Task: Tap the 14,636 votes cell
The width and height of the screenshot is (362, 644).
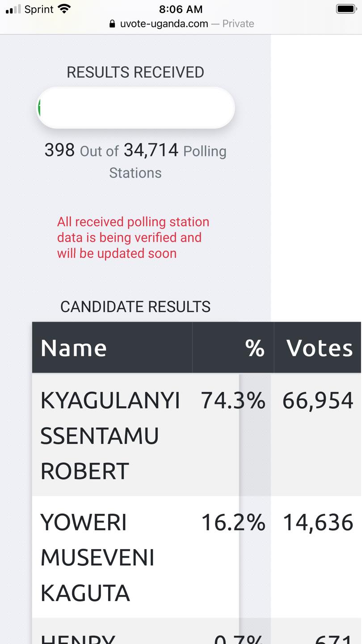Action: point(318,523)
